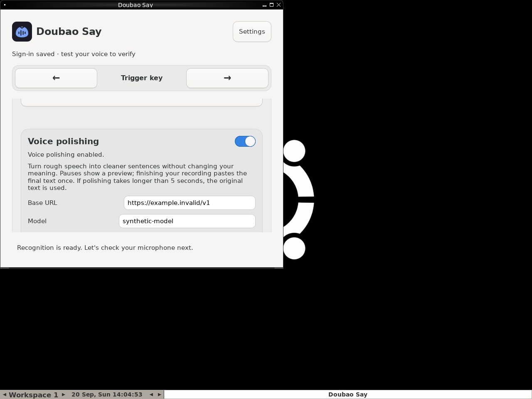The height and width of the screenshot is (399, 532).
Task: Click the 'Voice polishing enabled.' status text
Action: pyautogui.click(x=66, y=155)
